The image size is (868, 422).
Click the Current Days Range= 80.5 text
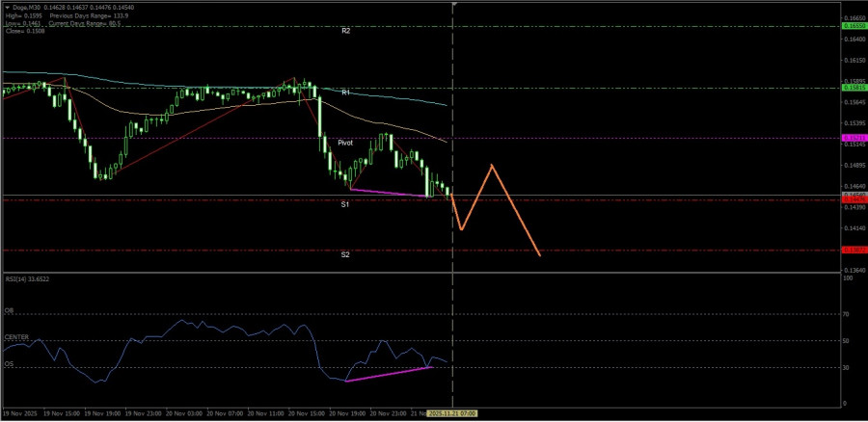(x=85, y=24)
